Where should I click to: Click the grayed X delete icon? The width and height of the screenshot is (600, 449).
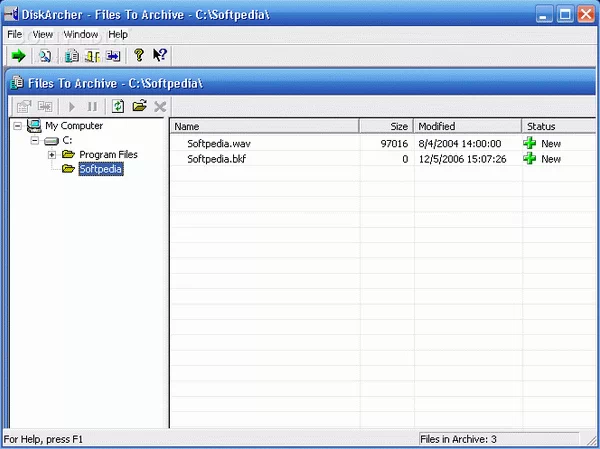click(160, 106)
